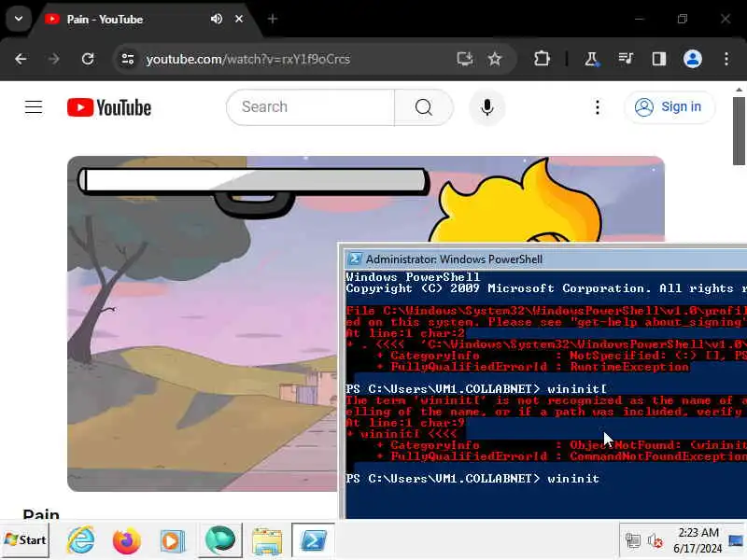Open the muted volume tray icon
This screenshot has height=560, width=747.
[x=655, y=540]
